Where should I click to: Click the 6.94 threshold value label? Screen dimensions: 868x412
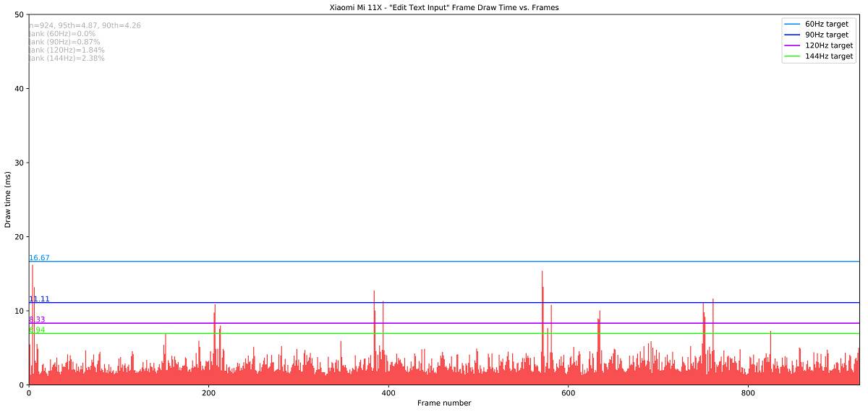pos(37,330)
